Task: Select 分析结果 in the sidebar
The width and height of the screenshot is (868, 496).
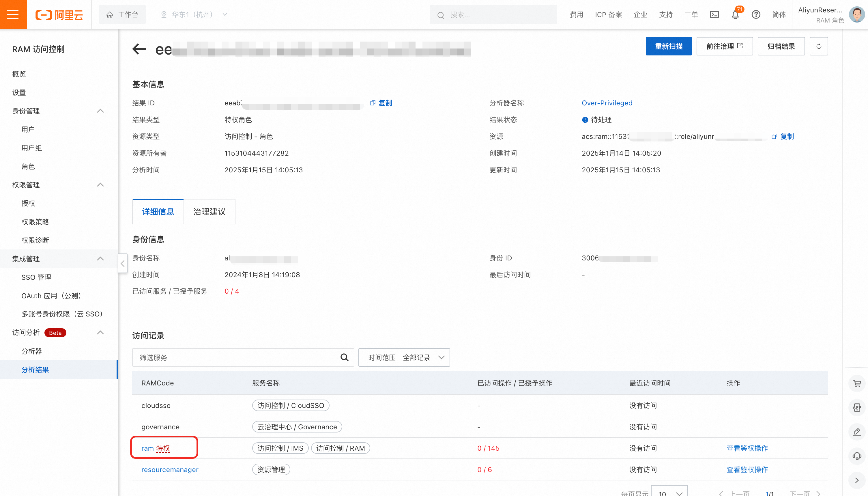Action: (x=59, y=370)
